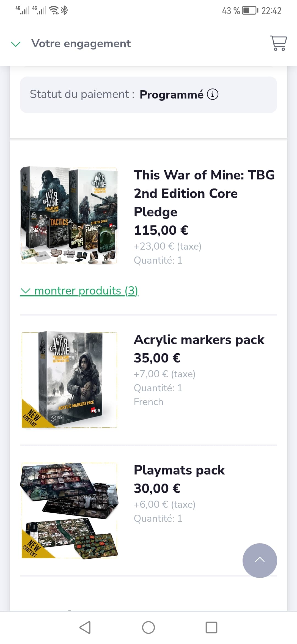Select the Acrylic markers pack title
Screen dimensions: 297x644
tap(199, 340)
